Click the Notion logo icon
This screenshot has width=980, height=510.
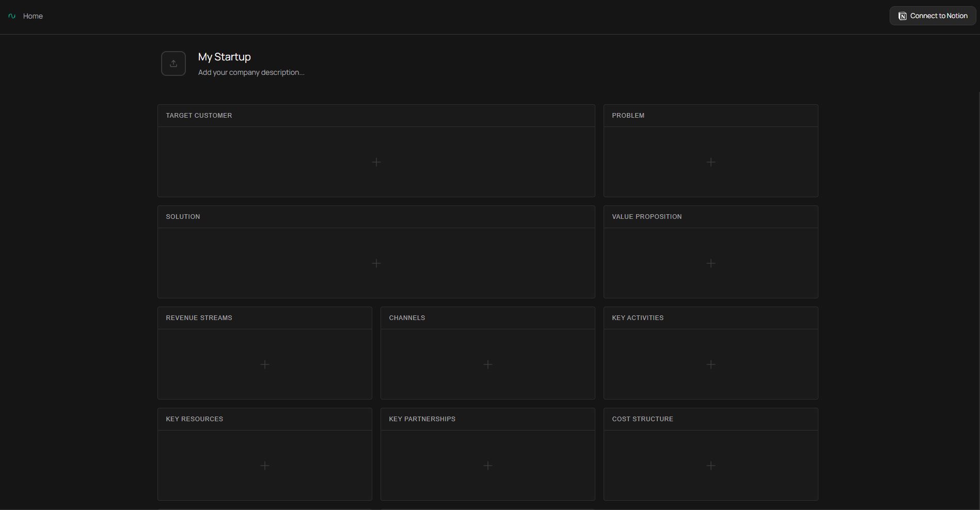pos(903,16)
